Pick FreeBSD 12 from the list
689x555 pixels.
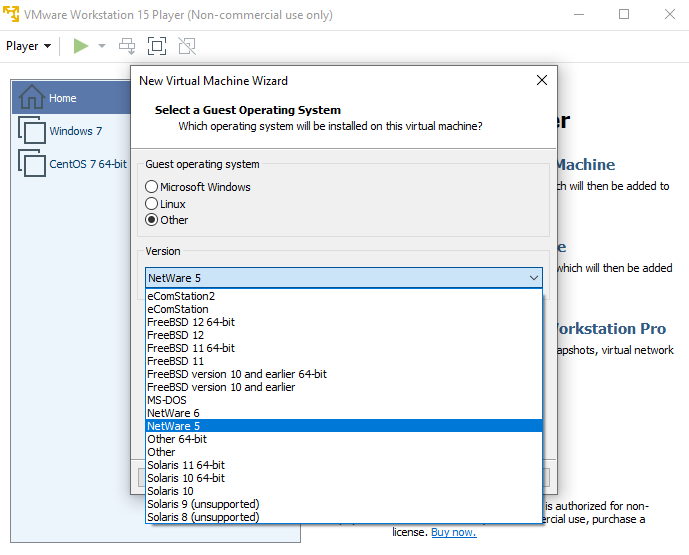(344, 335)
